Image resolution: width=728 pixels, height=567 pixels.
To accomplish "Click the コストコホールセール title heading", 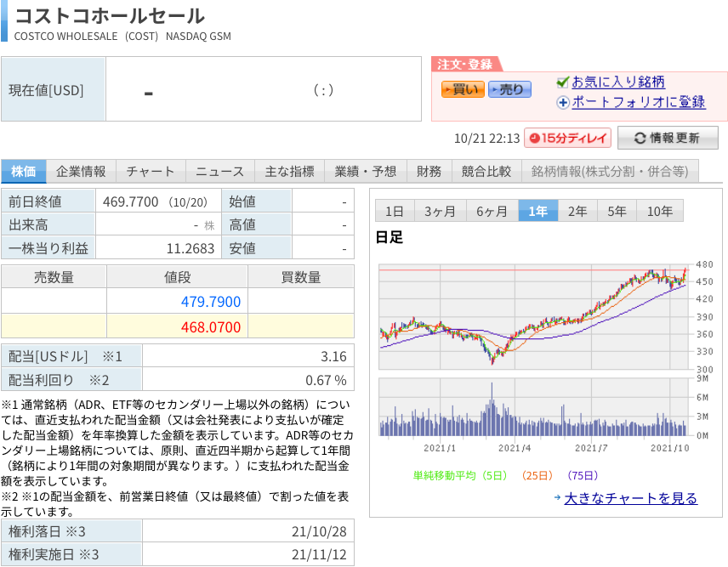I will (x=110, y=16).
